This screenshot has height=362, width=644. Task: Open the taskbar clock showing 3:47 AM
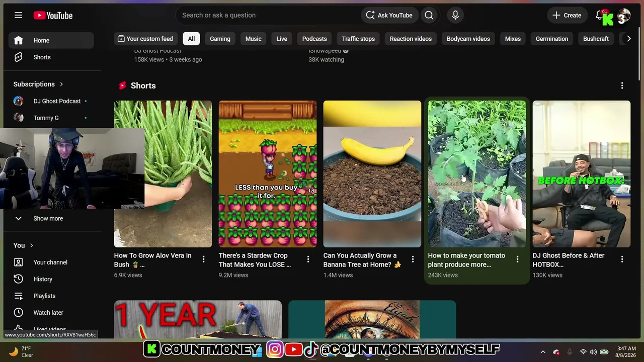pyautogui.click(x=626, y=352)
